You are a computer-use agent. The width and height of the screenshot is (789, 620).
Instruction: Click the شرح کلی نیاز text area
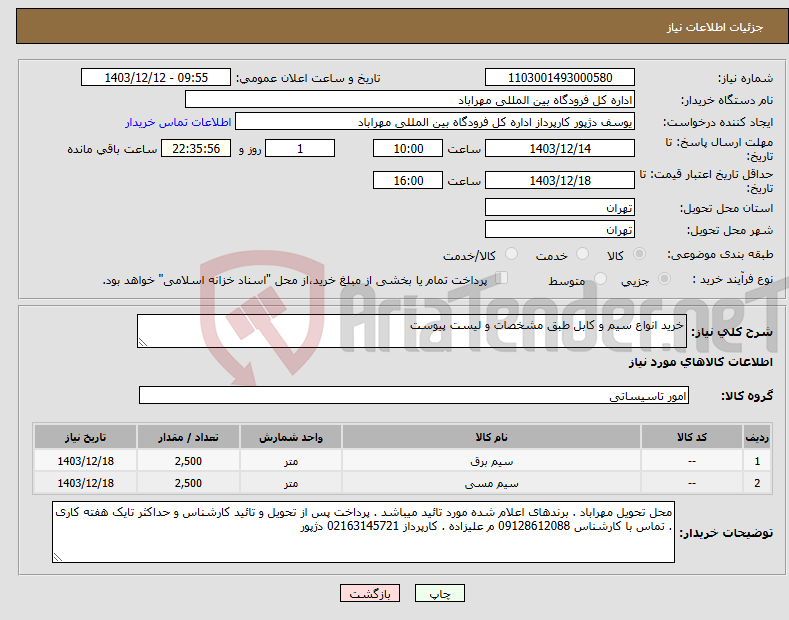point(412,331)
